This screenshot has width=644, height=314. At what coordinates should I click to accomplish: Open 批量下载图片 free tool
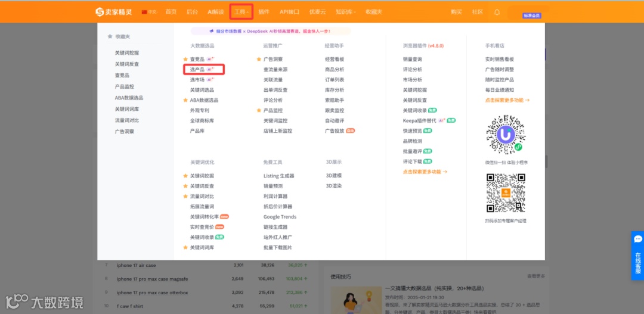point(278,247)
